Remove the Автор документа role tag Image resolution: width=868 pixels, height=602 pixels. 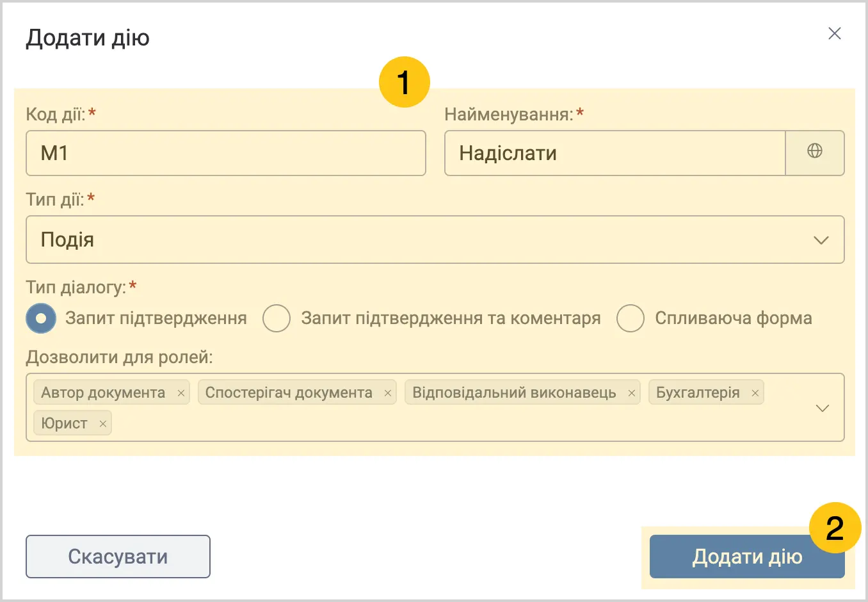coord(181,393)
